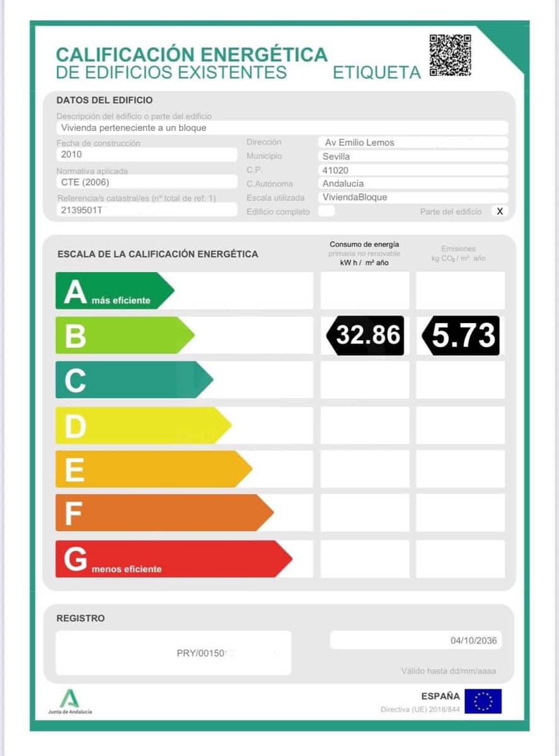This screenshot has width=559, height=756.
Task: Select the construction year field showing 2010
Action: point(147,155)
